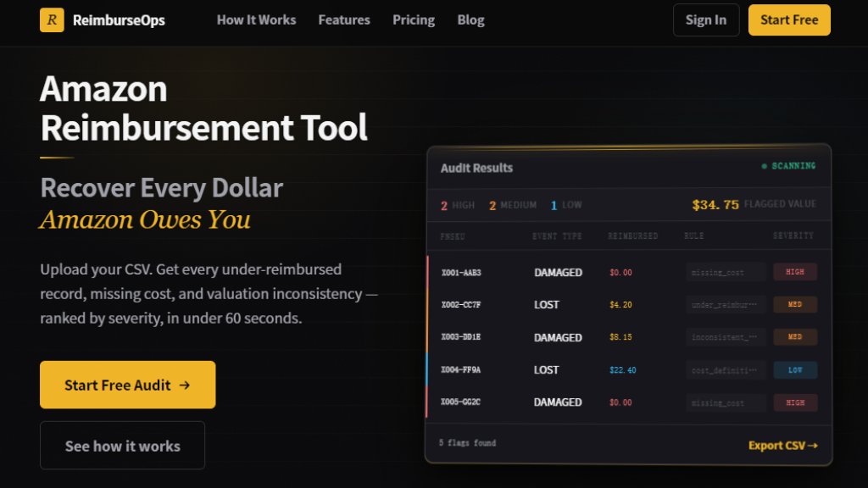Click the Sign In button
Viewport: 868px width, 488px height.
point(706,20)
